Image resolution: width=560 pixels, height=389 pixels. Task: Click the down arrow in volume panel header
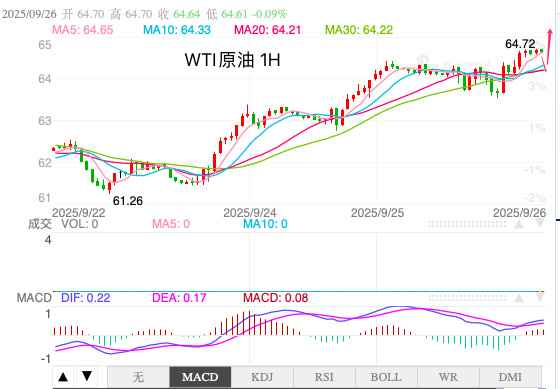coord(539,224)
